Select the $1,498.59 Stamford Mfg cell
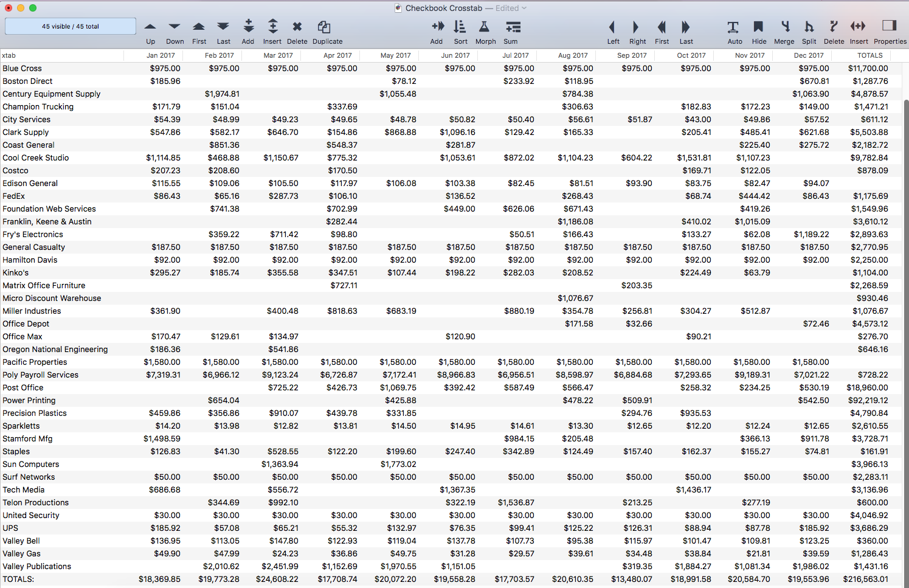Viewport: 909px width, 588px height. pos(162,438)
